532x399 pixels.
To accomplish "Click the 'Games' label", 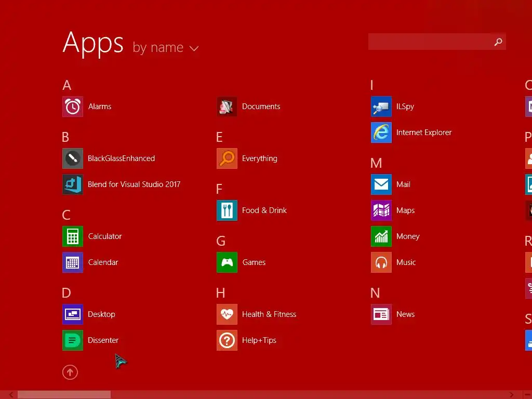I will tap(254, 262).
